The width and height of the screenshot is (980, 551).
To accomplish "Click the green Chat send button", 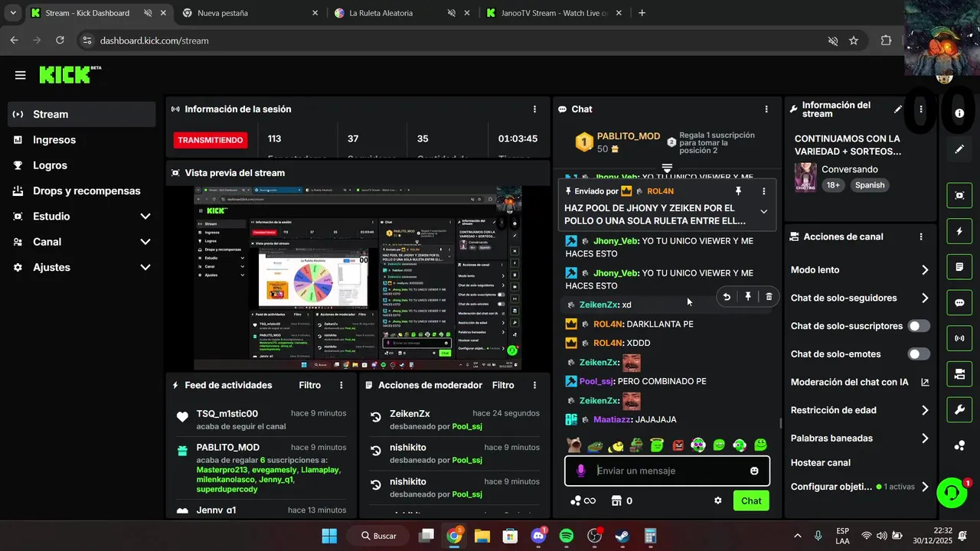I will tap(751, 501).
